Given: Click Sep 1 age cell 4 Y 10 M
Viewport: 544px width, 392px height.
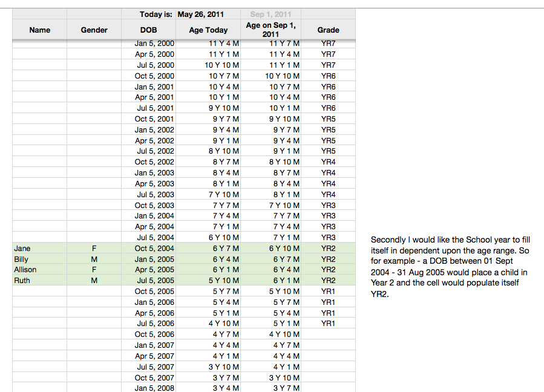Looking at the screenshot, I should tap(270, 335).
